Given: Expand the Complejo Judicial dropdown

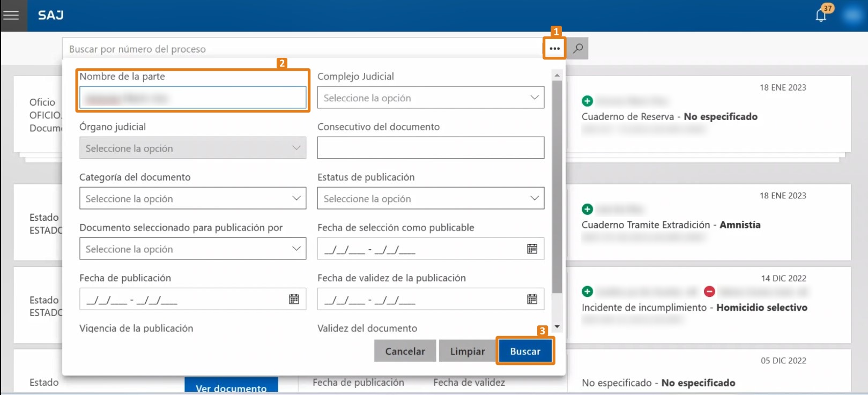Looking at the screenshot, I should (x=431, y=98).
